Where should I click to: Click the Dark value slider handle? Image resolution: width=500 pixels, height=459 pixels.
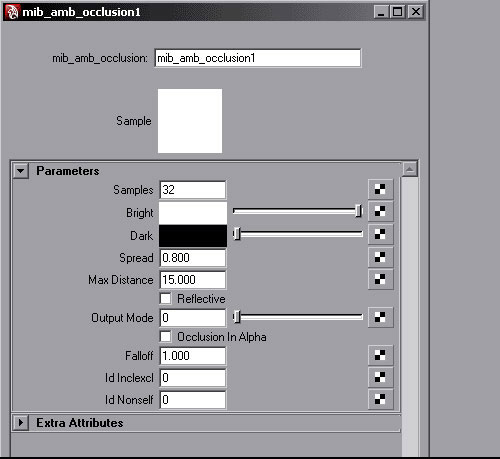pos(237,234)
